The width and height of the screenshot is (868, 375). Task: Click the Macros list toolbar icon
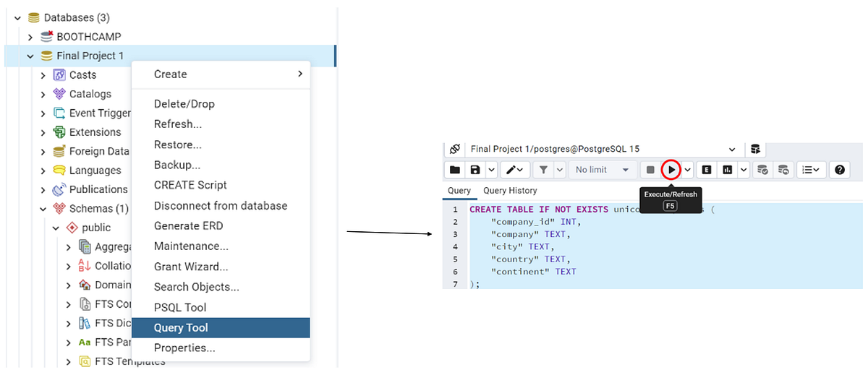[x=812, y=170]
